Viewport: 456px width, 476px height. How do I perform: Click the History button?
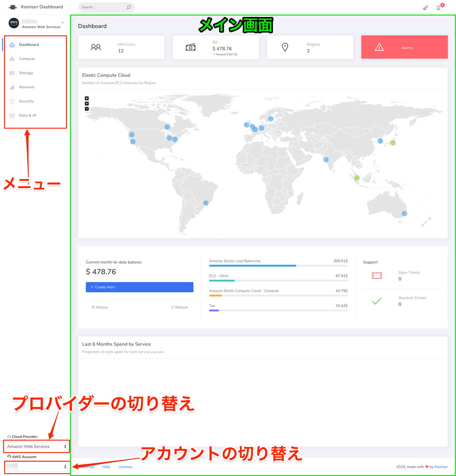pyautogui.click(x=100, y=307)
